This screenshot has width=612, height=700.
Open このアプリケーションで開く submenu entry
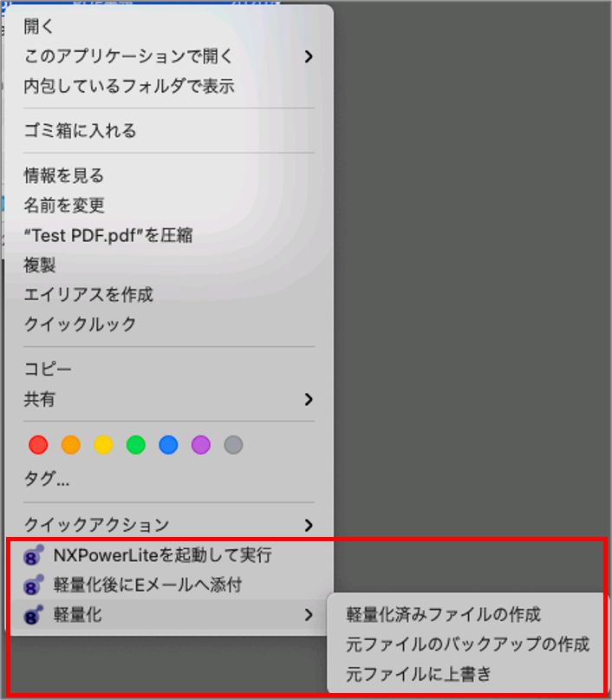[x=169, y=56]
